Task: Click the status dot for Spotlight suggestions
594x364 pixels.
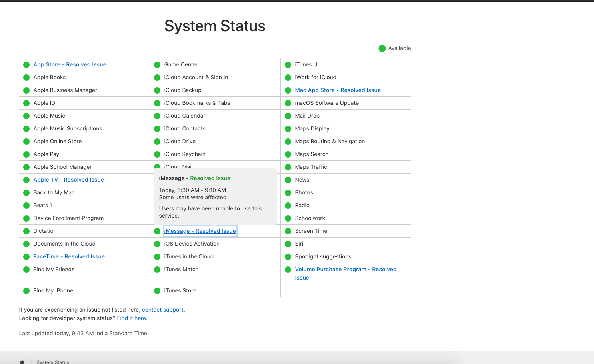Action: (x=288, y=257)
